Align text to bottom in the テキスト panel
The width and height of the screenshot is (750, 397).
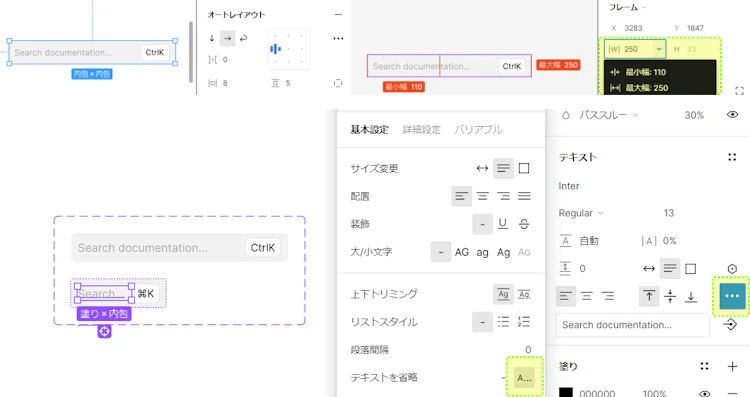[691, 297]
